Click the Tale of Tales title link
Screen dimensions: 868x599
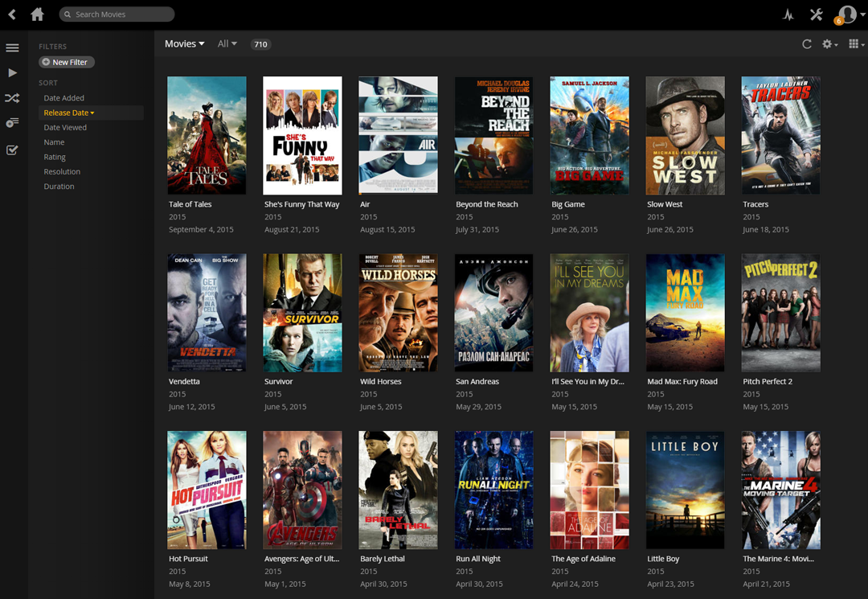(190, 204)
